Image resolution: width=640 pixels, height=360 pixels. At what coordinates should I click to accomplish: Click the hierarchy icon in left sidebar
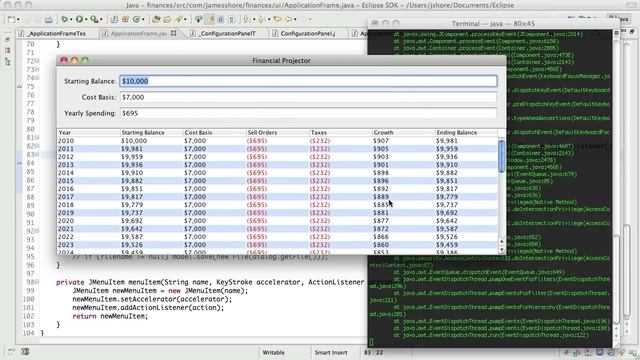(x=7, y=62)
